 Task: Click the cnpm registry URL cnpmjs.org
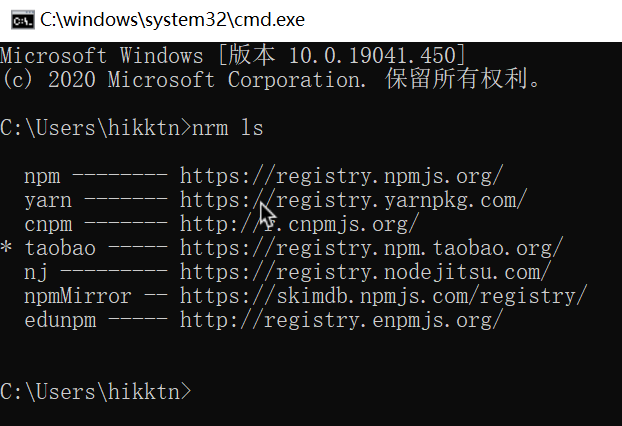299,224
